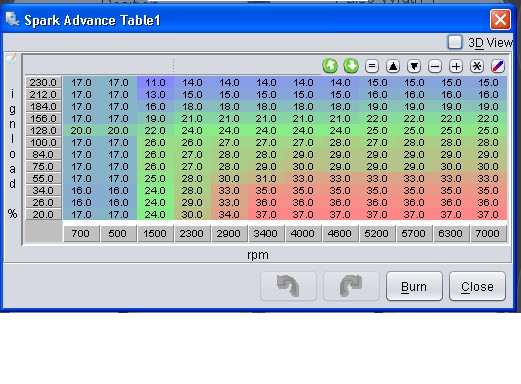Select the 22.0 cell in the 128.0 row
Screen dimensions: 521x384
point(155,130)
